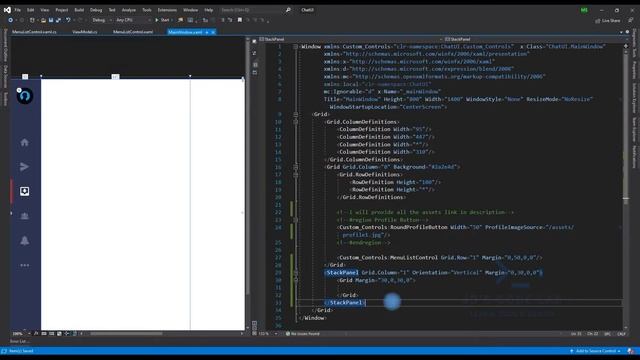This screenshot has width=640, height=360.
Task: Toggle snap to gridlines icon
Action: coord(52,333)
